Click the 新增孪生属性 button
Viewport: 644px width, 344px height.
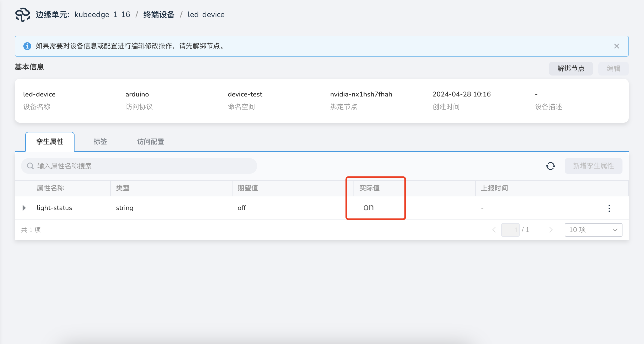coord(593,166)
